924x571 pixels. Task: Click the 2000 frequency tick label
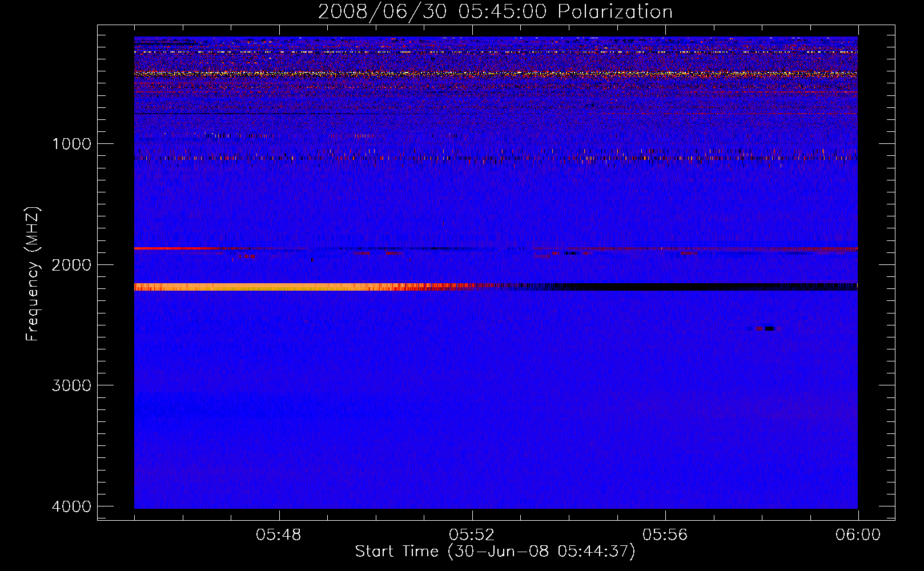tap(71, 264)
